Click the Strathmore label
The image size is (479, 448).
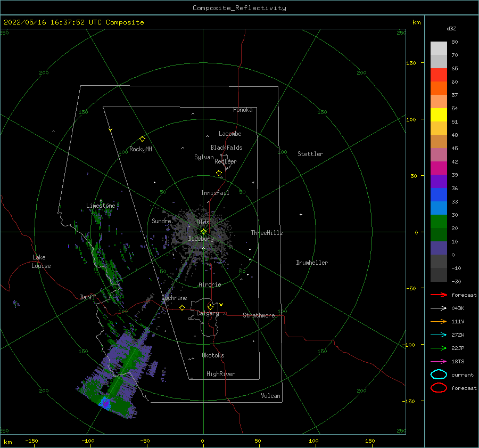click(259, 315)
